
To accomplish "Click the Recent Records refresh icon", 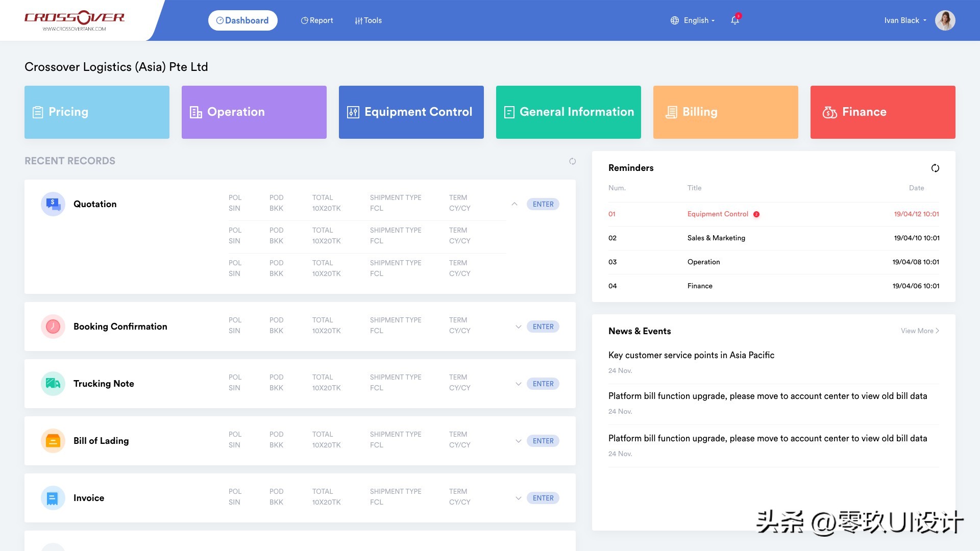I will coord(572,161).
